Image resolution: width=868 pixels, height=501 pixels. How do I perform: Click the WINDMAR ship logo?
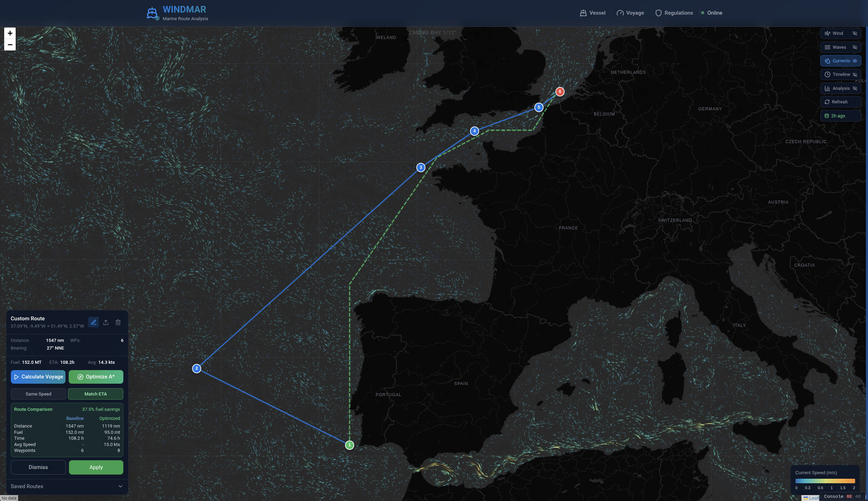(x=152, y=13)
